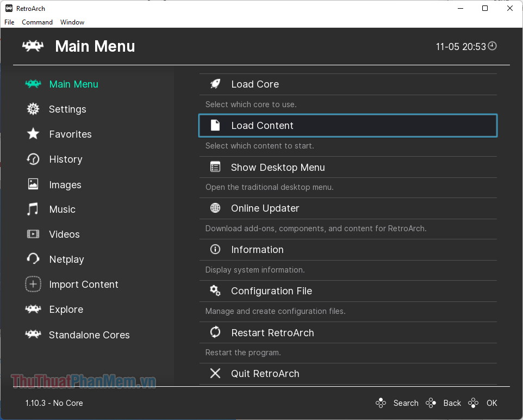Click the Videos film icon
This screenshot has height=420, width=523.
[33, 234]
